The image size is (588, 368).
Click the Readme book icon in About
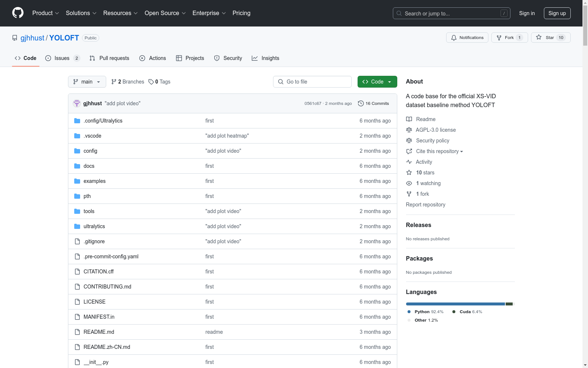pos(409,119)
